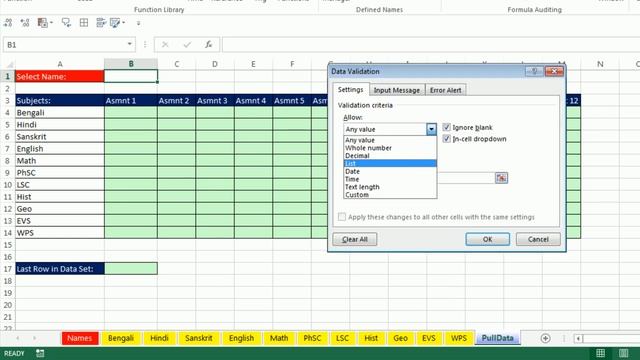Switch to the Input Message tab

pos(397,90)
